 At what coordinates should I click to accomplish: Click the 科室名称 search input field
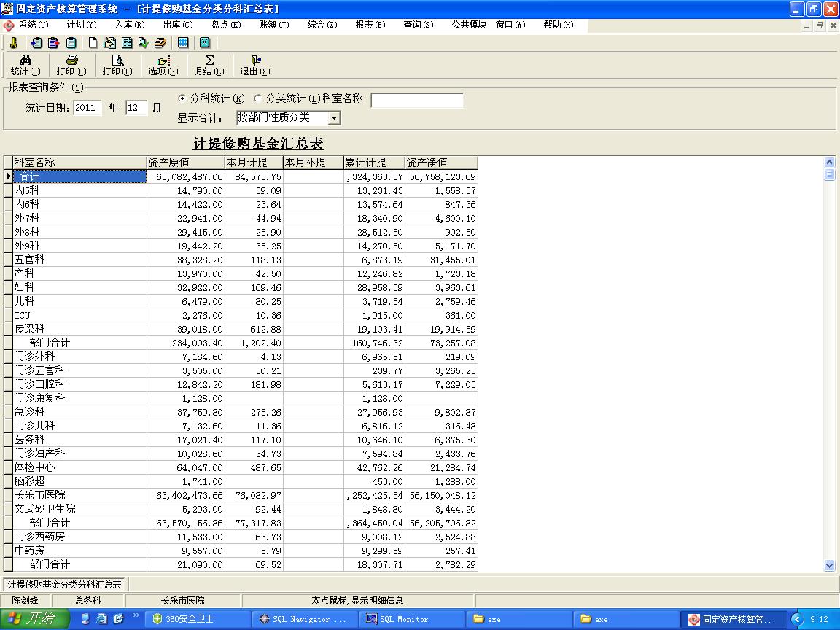417,101
